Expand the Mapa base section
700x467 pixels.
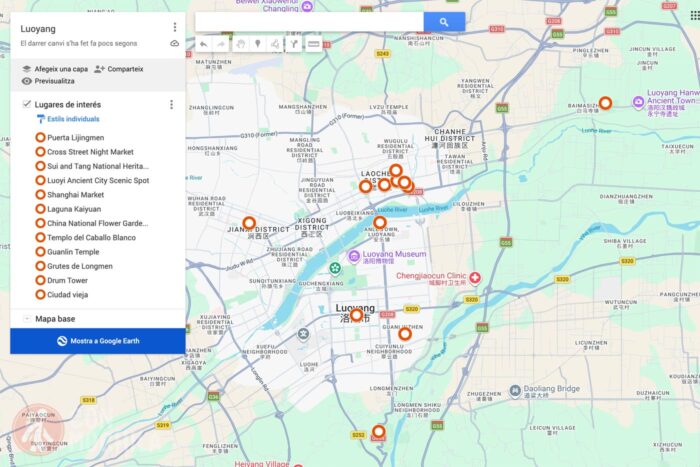coord(27,319)
